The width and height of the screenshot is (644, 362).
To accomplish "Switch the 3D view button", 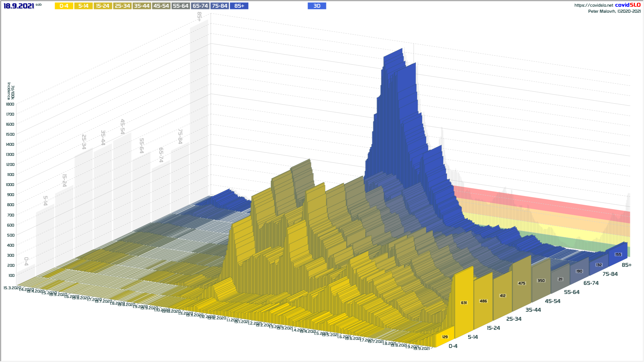I will [317, 6].
